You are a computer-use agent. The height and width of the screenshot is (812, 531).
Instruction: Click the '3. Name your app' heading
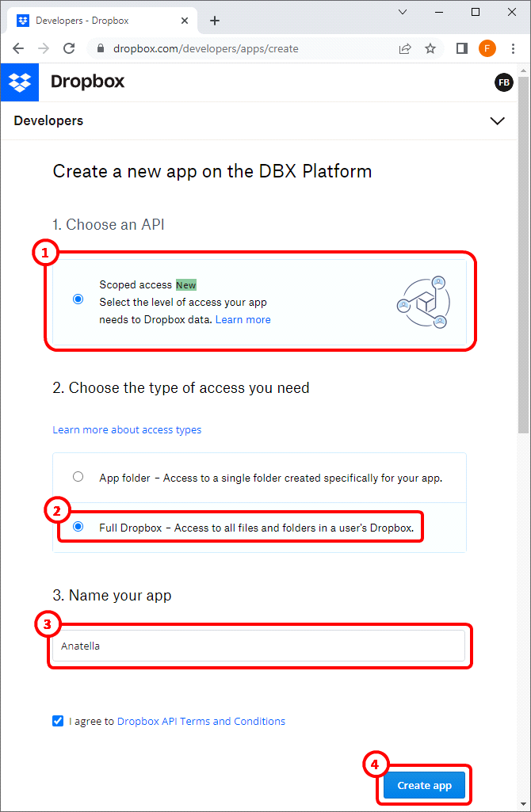[112, 596]
